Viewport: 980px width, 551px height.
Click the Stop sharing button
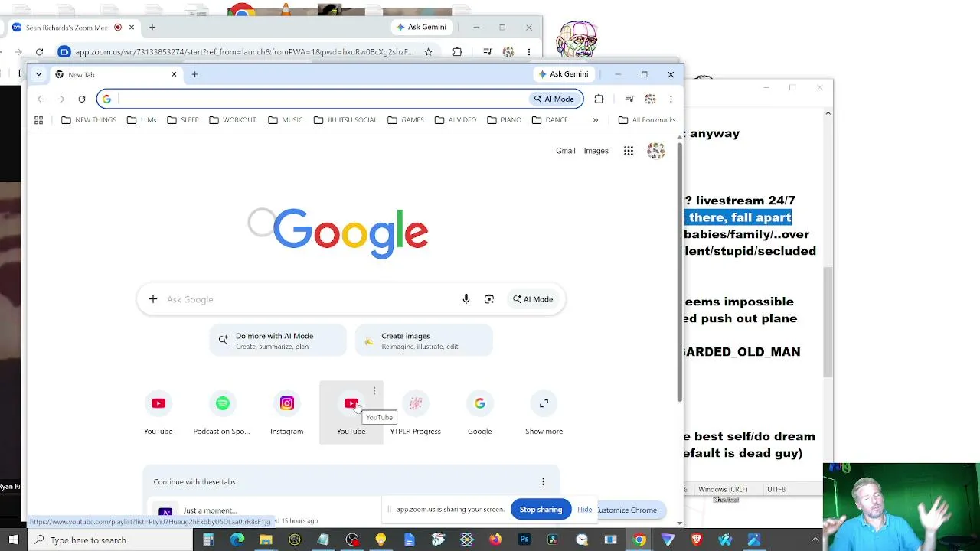pyautogui.click(x=541, y=510)
